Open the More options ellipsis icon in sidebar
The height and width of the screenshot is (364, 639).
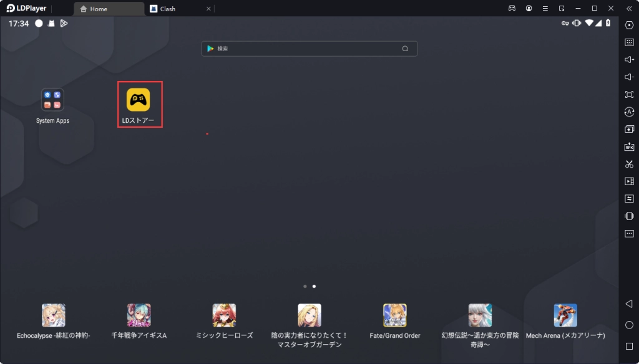point(629,234)
